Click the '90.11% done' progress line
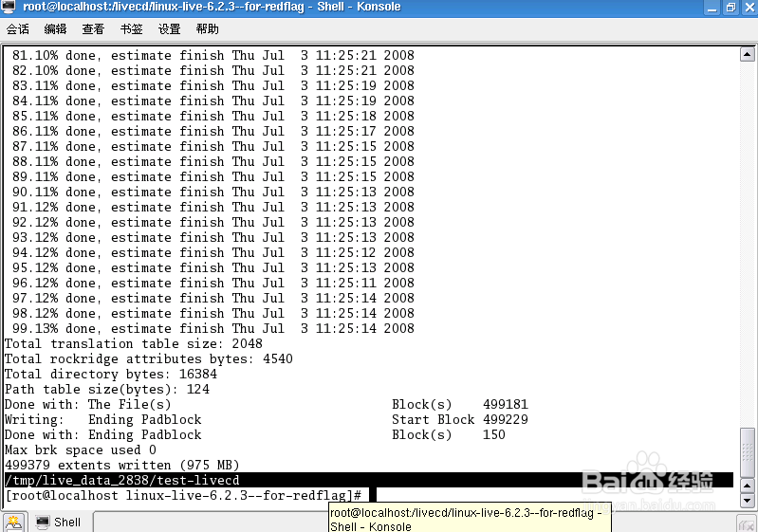Viewport: 758px width, 532px height. pos(213,192)
